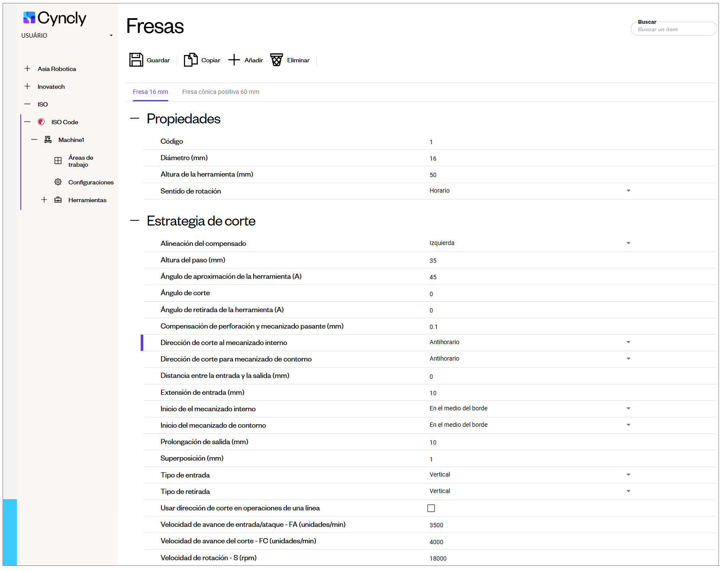Screen dimensions: 728x571
Task: Select the Áreas de trabajo grid icon
Action: pos(58,161)
